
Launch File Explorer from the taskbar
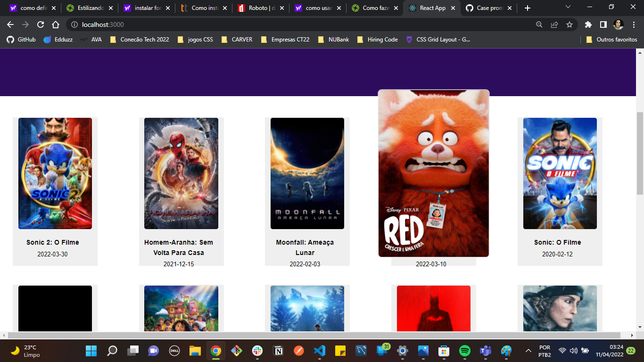click(195, 351)
